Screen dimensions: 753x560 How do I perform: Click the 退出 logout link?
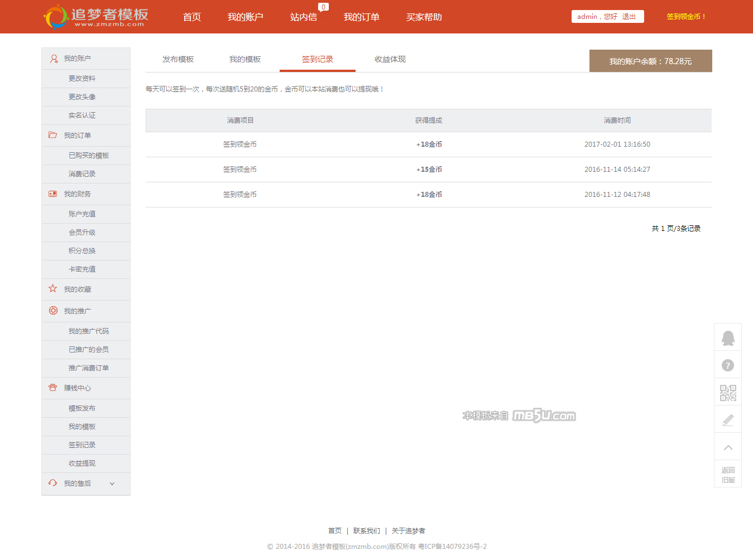[x=629, y=17]
